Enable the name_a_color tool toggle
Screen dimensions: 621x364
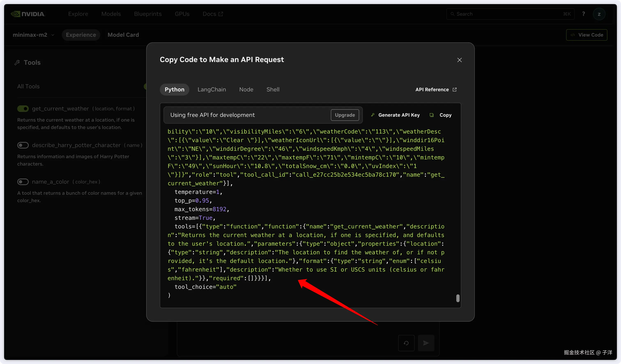23,182
